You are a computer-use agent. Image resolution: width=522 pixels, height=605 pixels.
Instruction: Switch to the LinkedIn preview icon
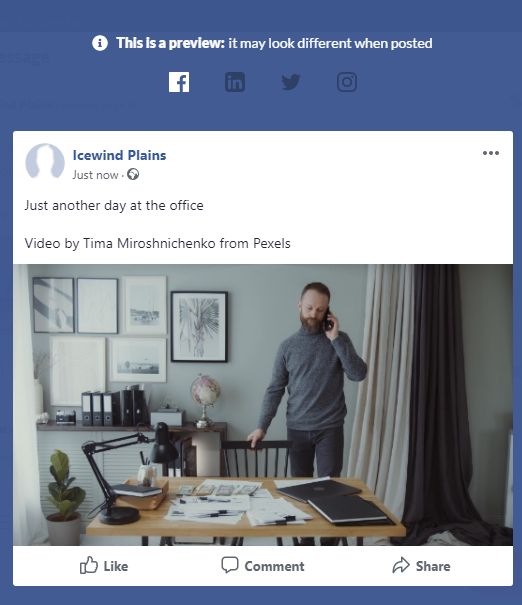click(235, 82)
